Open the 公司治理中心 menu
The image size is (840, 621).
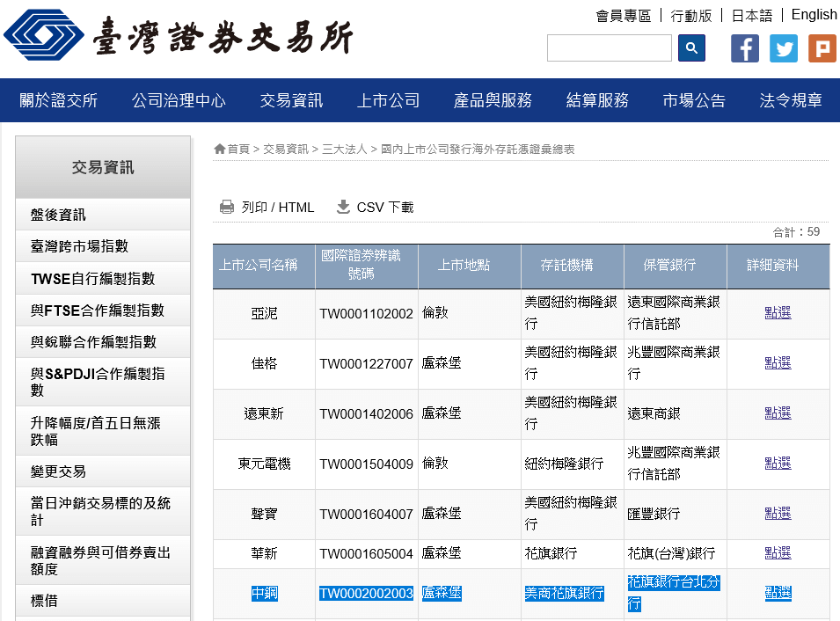point(179,100)
